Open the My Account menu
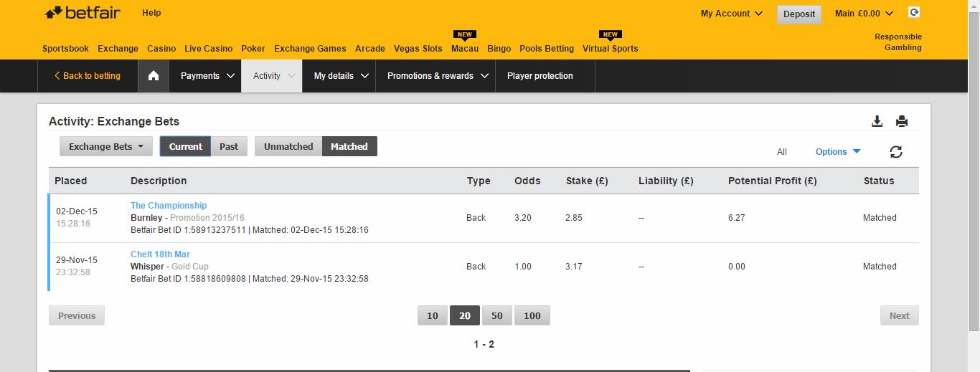Viewport: 980px width, 372px height. [732, 13]
